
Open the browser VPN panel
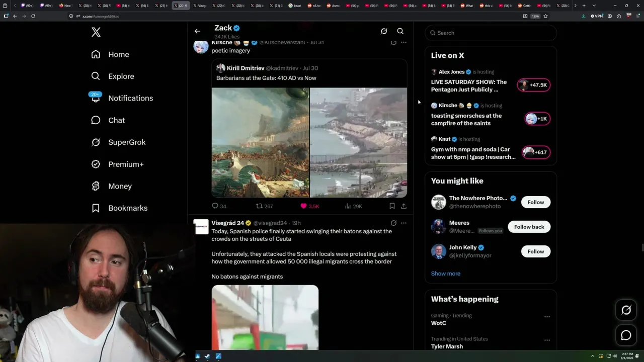click(x=597, y=16)
